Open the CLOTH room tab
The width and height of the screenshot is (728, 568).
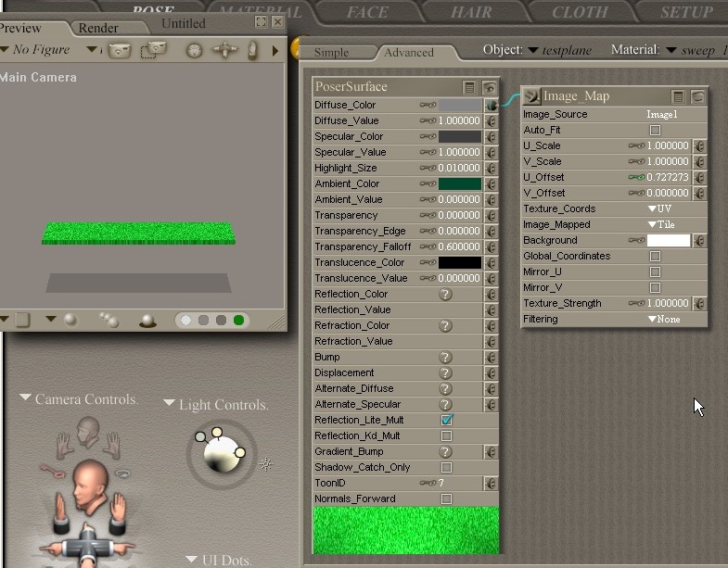click(x=580, y=12)
